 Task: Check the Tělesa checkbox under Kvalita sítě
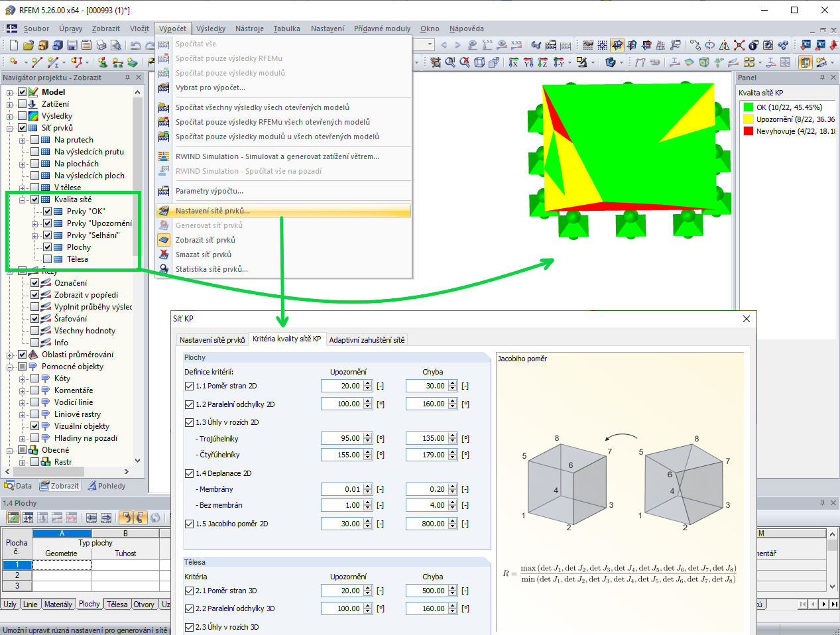tap(48, 259)
